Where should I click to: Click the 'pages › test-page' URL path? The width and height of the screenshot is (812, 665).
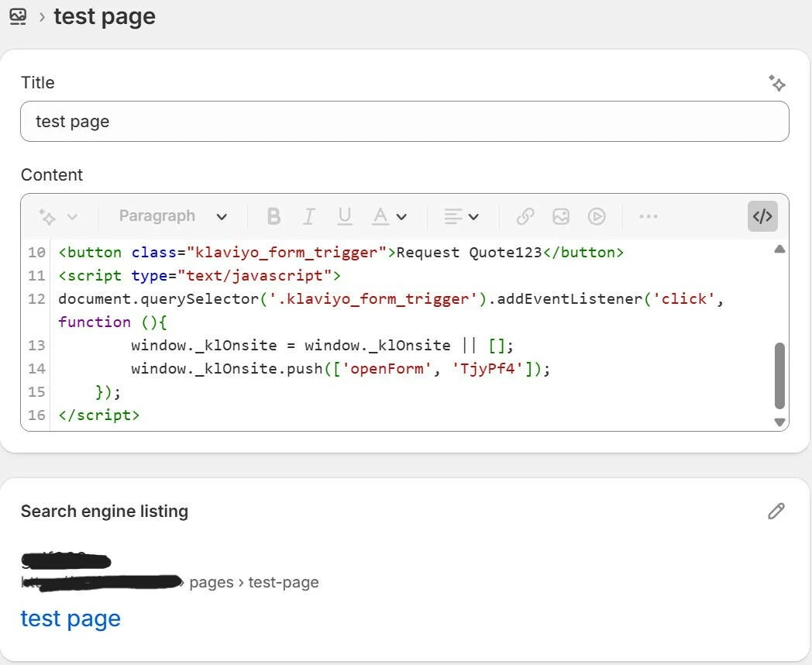254,582
